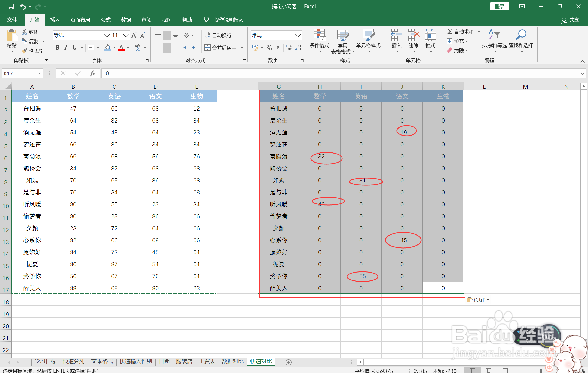Click the Delete cells (删除) icon

(414, 35)
